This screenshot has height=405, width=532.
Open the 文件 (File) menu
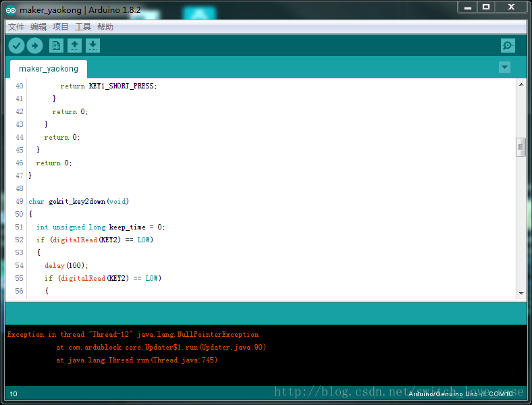tap(16, 27)
